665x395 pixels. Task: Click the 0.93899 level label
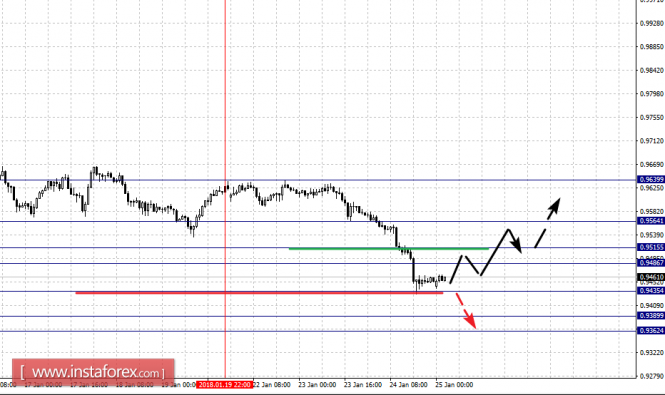[651, 316]
